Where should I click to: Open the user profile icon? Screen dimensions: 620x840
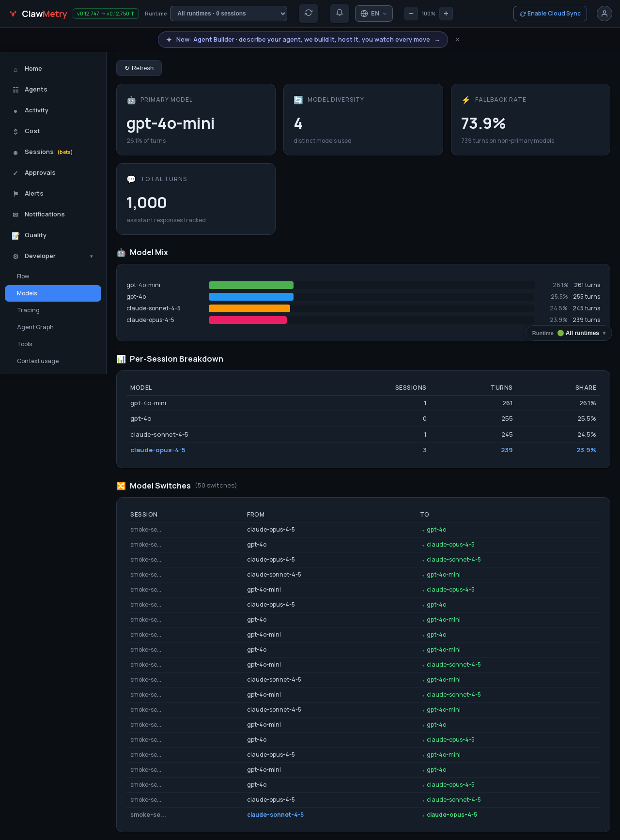604,14
